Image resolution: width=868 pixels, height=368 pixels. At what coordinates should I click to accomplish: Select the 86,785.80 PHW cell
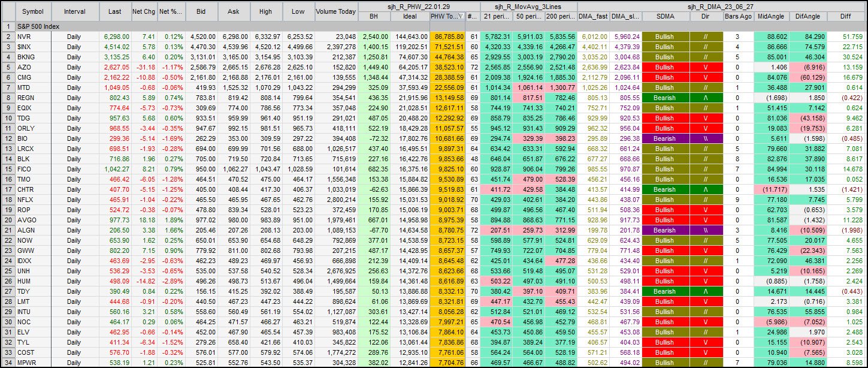[x=447, y=37]
